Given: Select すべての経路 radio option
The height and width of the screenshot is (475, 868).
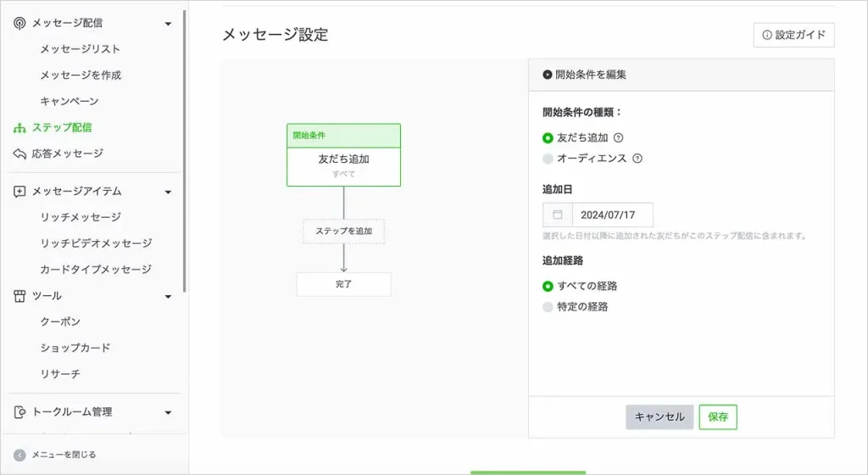Looking at the screenshot, I should (x=548, y=286).
